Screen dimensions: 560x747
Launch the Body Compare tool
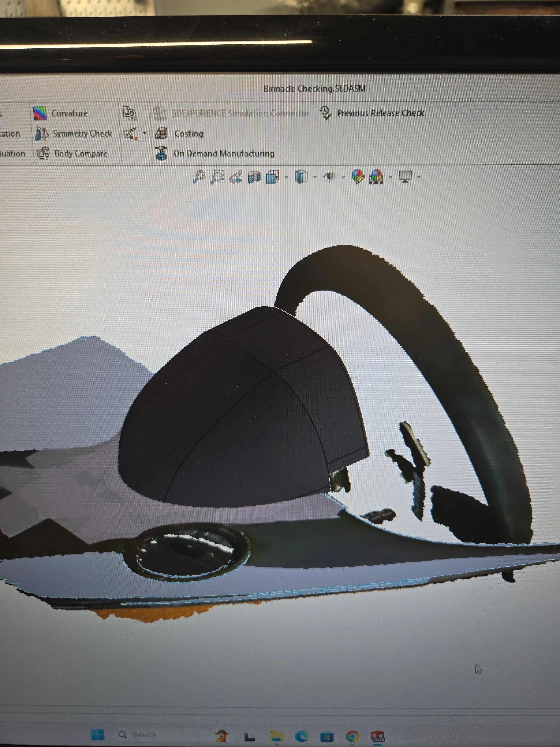click(x=43, y=154)
